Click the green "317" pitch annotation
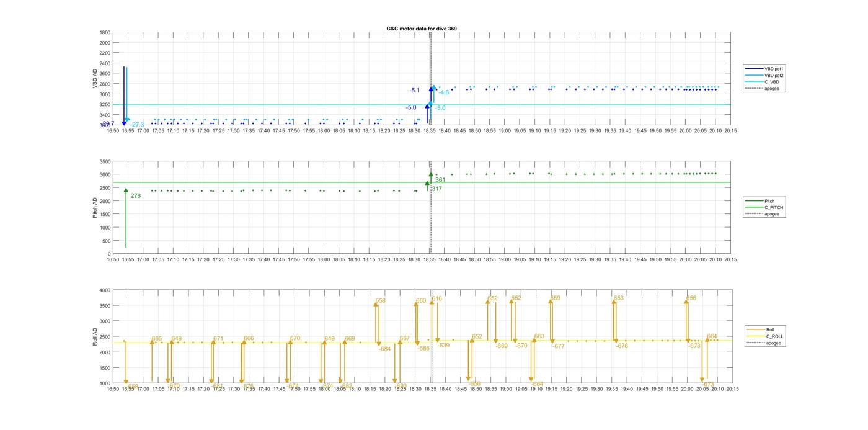 436,189
